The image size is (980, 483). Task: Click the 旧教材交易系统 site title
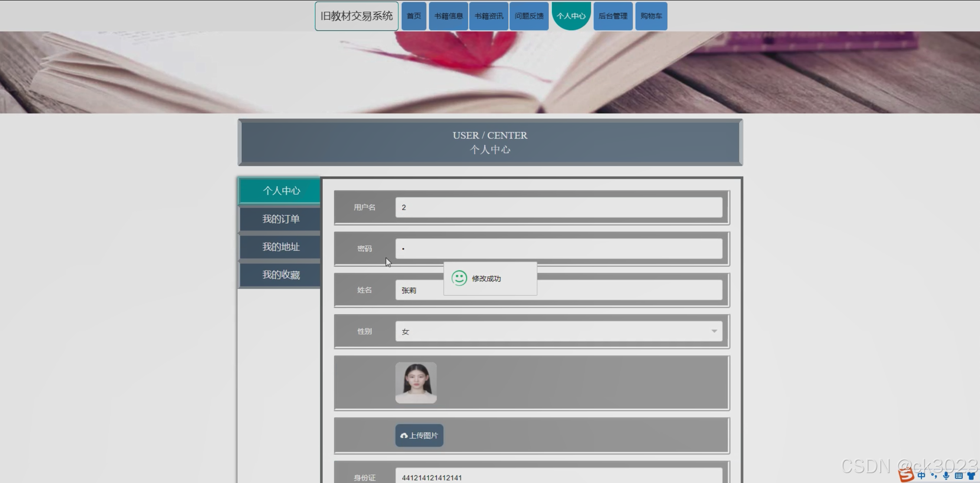coord(356,16)
